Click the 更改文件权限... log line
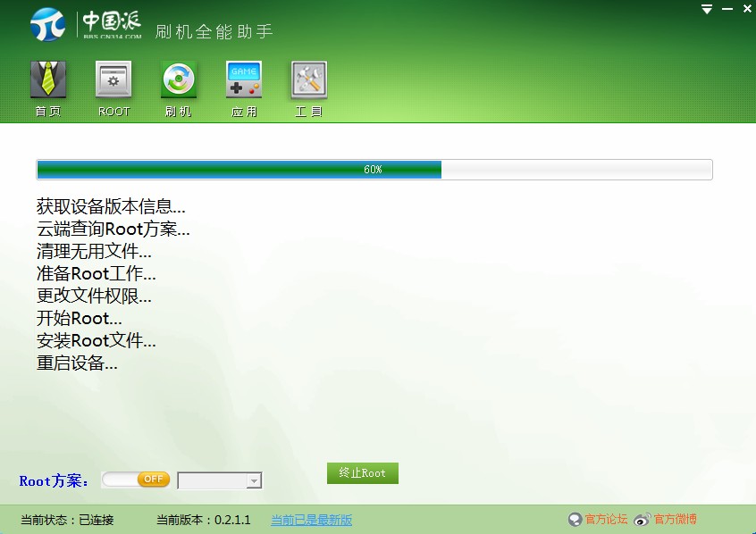 click(94, 296)
